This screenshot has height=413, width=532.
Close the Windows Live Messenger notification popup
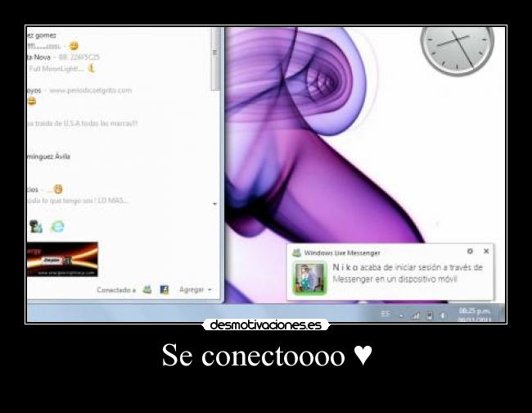coord(486,252)
